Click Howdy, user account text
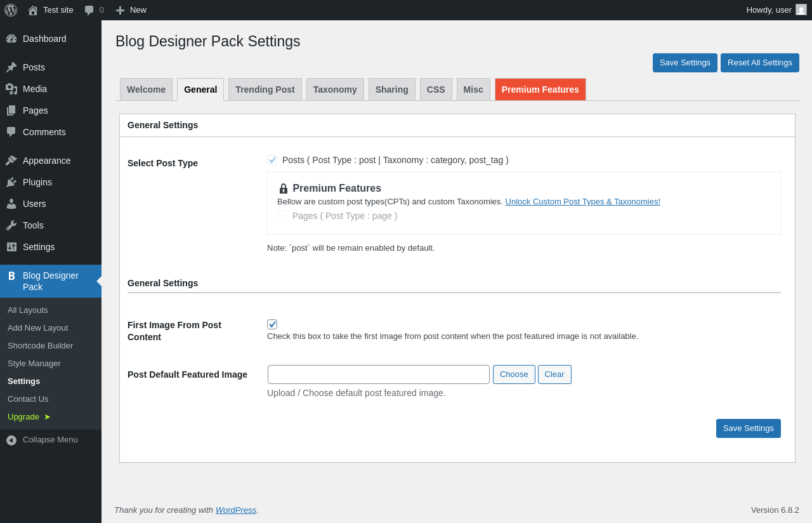Viewport: 812px width, 523px height. [x=769, y=10]
